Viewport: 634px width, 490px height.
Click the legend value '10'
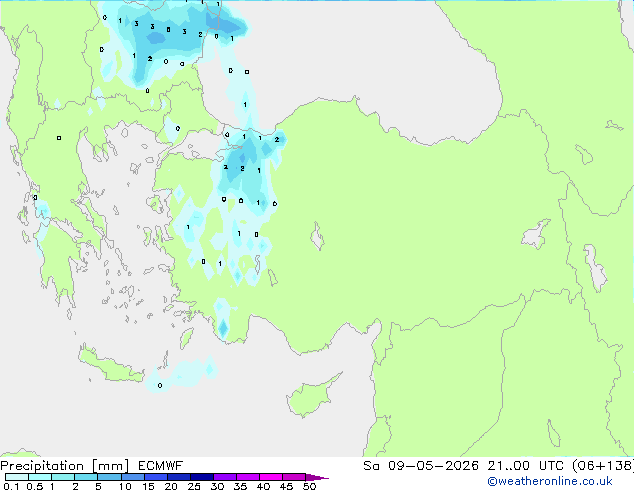(125, 486)
